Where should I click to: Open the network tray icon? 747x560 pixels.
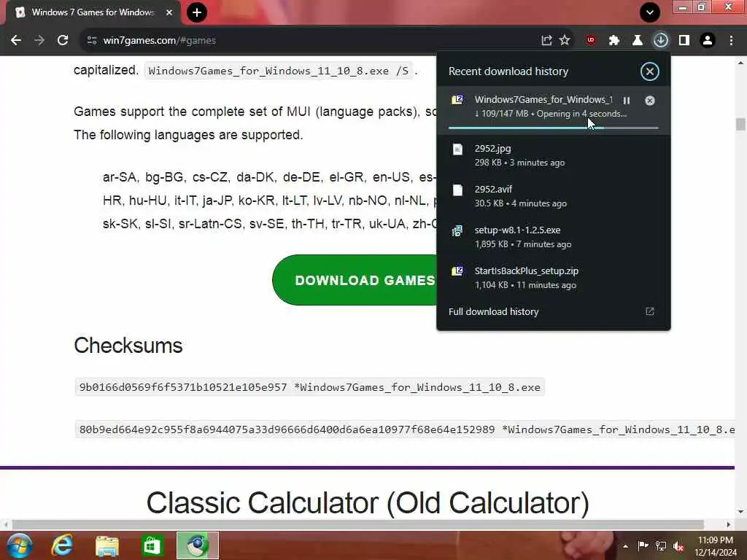661,546
